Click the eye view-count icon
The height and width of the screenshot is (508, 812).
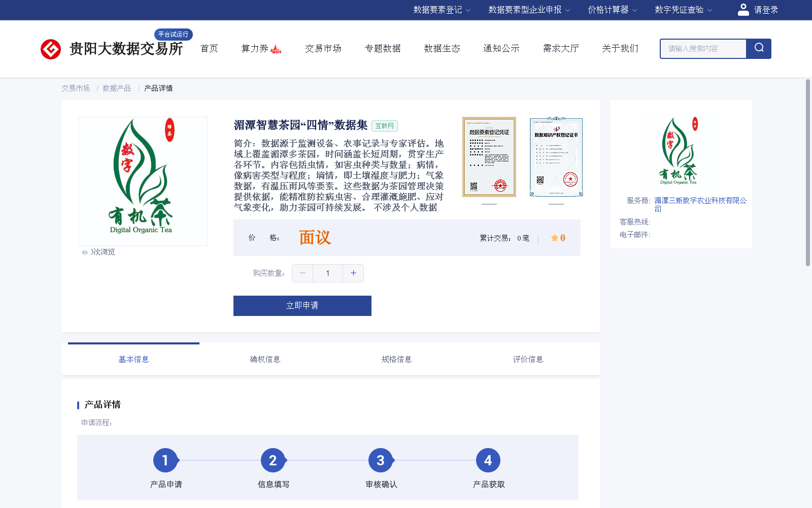click(85, 252)
